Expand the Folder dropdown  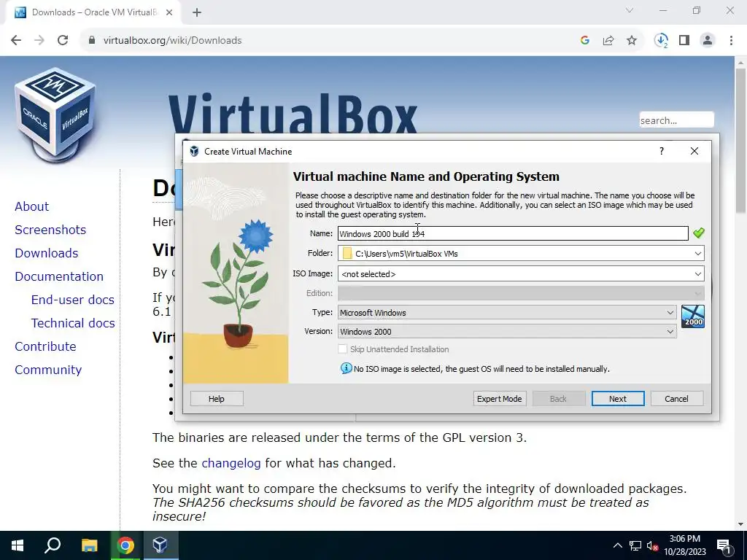coord(698,253)
